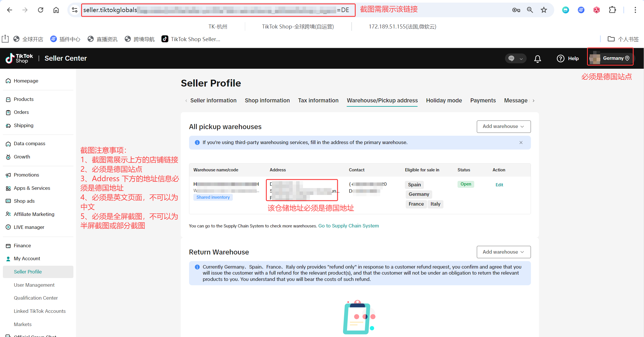The image size is (644, 337).
Task: Click the Open status badge
Action: click(x=466, y=184)
